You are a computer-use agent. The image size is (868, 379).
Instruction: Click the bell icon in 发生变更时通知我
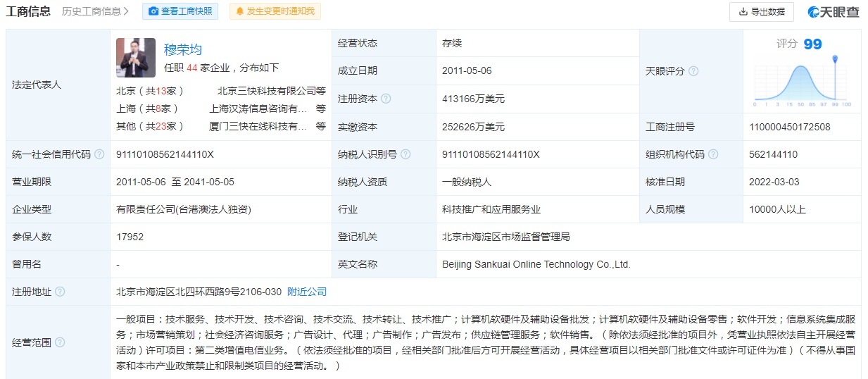point(240,11)
